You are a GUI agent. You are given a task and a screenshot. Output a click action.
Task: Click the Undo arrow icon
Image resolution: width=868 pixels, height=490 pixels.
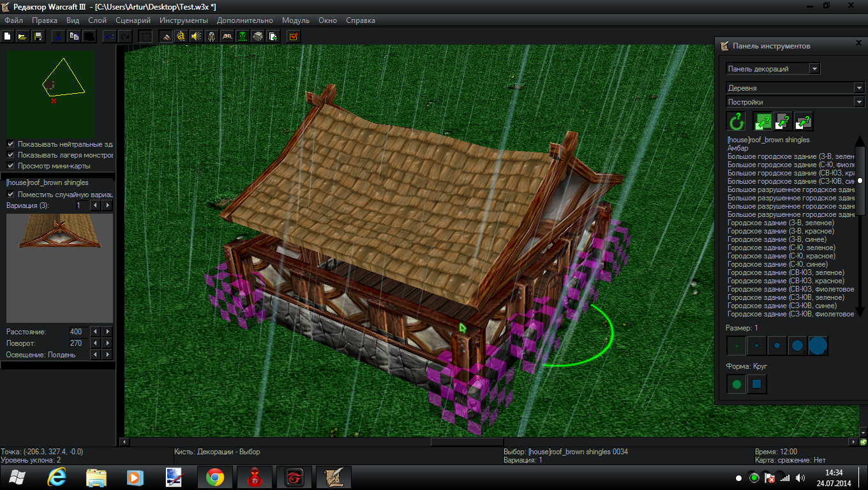coord(110,36)
